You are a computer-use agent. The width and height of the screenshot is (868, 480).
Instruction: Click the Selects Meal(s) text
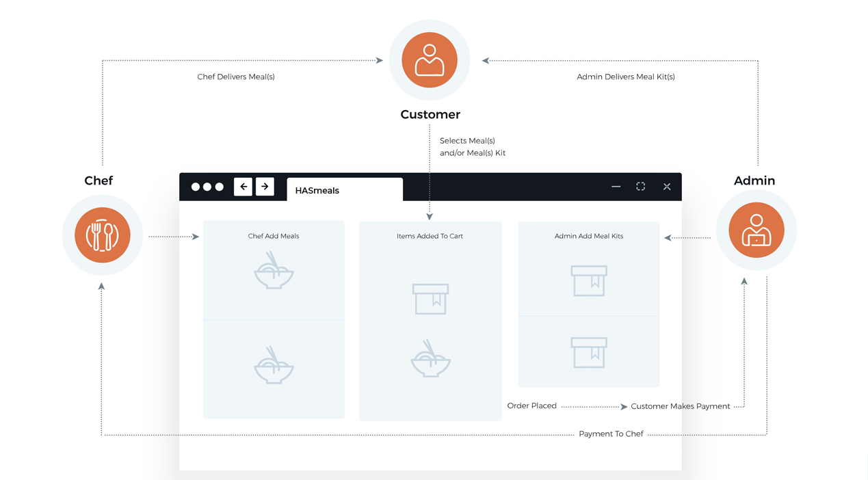[x=467, y=141]
